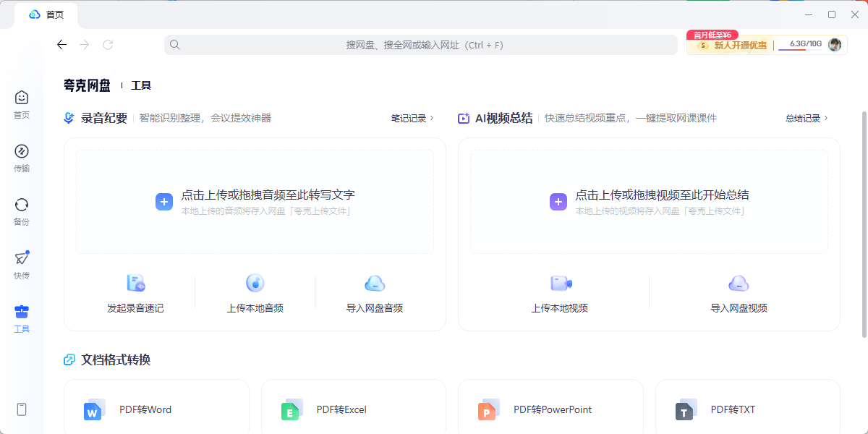This screenshot has height=434, width=868.
Task: Choose 导入网盘视频 import cloud video
Action: (739, 293)
